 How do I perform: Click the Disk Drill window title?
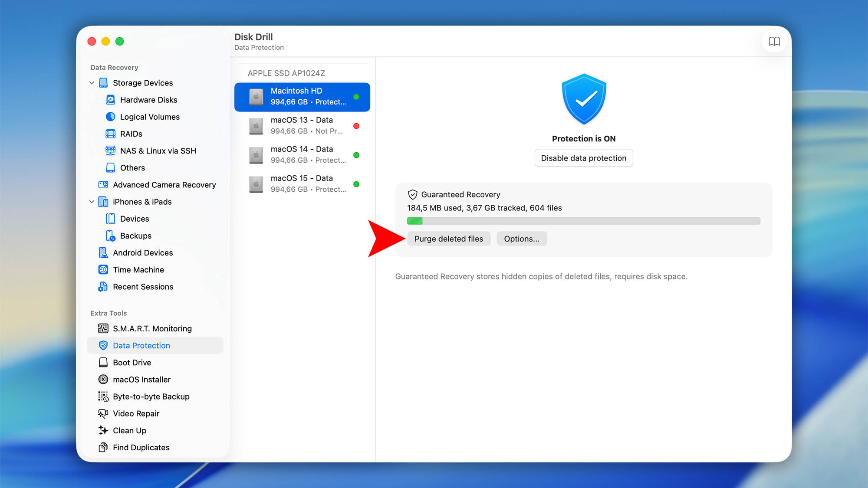tap(253, 37)
